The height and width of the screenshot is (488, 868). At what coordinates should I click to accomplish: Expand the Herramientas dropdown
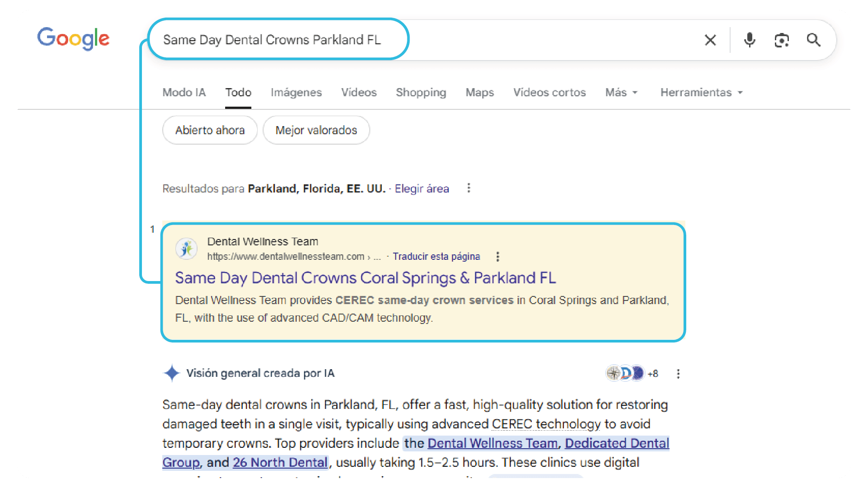[702, 92]
